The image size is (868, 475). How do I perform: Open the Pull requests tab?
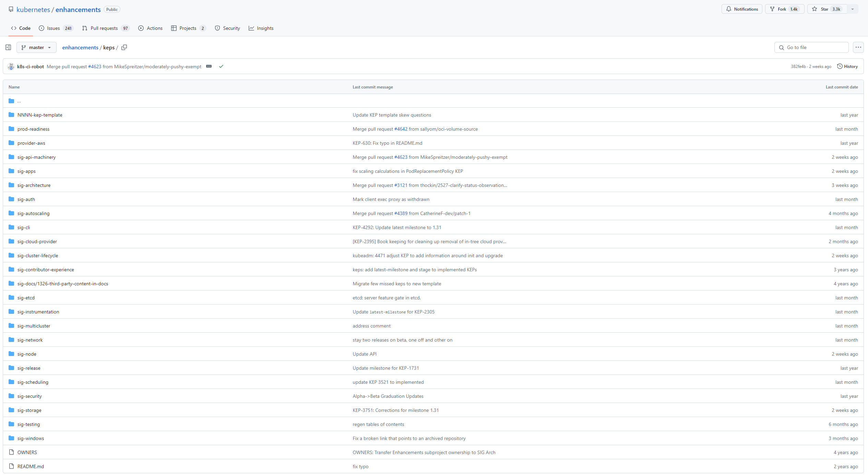point(106,28)
